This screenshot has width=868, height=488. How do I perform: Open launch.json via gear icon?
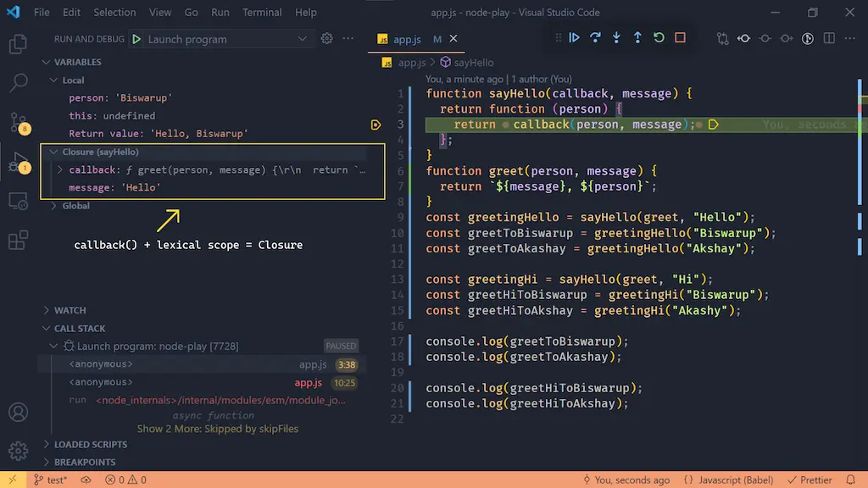tap(326, 39)
